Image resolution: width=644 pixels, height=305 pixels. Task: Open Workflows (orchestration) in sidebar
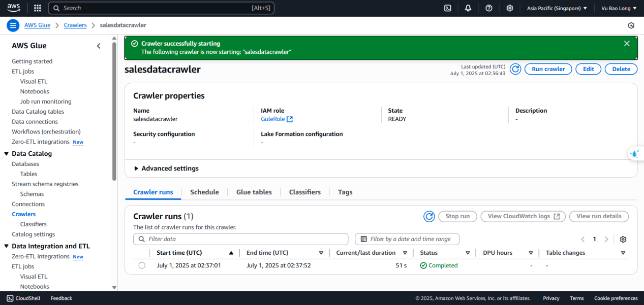click(46, 132)
